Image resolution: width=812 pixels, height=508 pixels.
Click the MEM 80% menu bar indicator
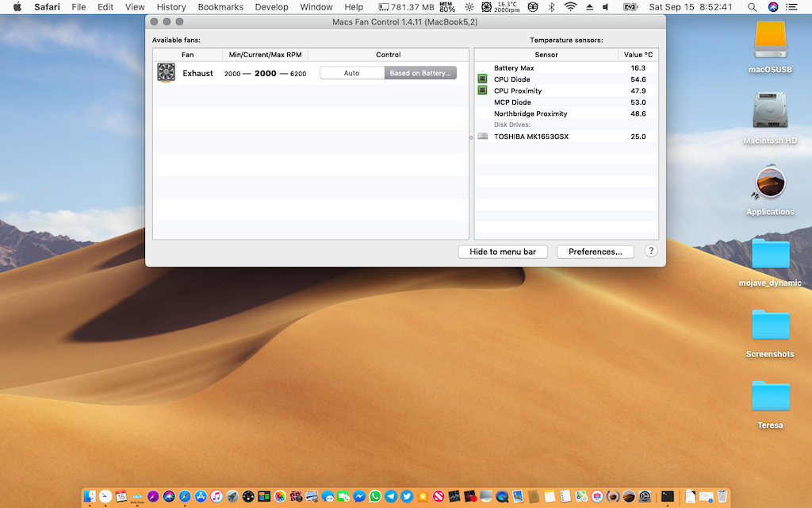point(447,6)
